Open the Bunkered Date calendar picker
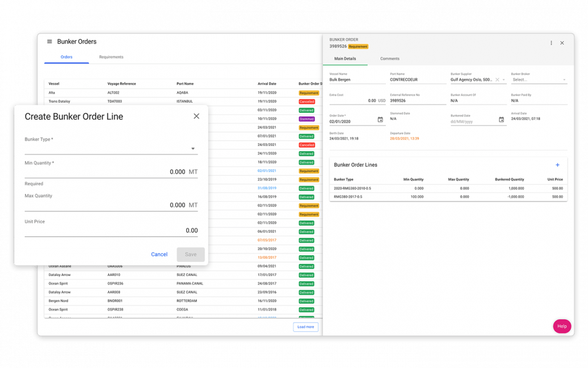 (501, 120)
